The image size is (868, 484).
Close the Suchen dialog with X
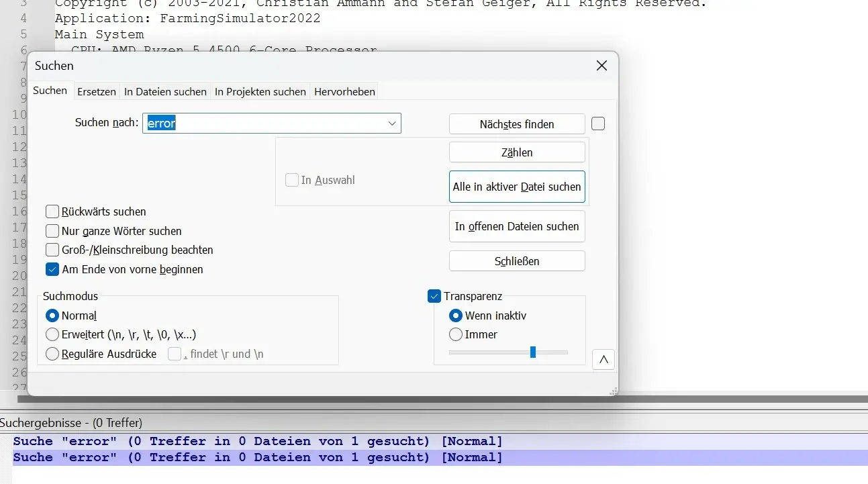(x=601, y=66)
